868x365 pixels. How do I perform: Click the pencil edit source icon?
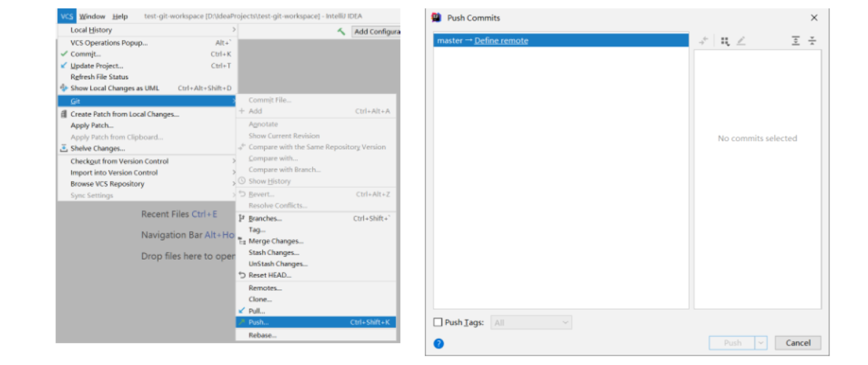click(x=741, y=41)
